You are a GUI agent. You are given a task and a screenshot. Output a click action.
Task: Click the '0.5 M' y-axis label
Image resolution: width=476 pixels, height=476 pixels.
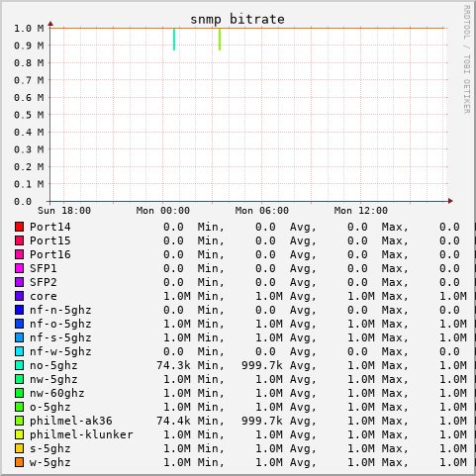tap(29, 115)
